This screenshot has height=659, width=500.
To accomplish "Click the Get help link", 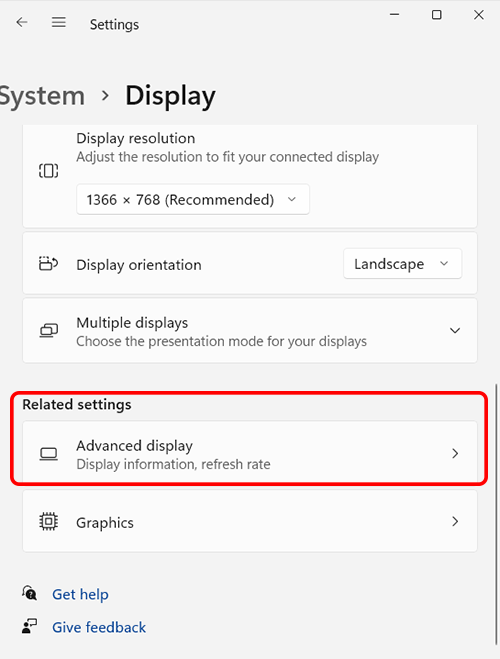I will coord(80,594).
